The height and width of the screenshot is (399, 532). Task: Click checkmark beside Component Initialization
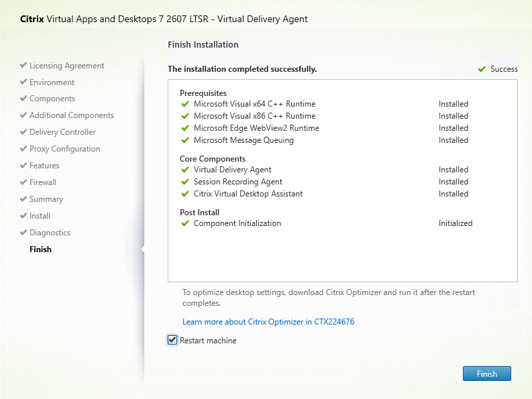pos(185,223)
